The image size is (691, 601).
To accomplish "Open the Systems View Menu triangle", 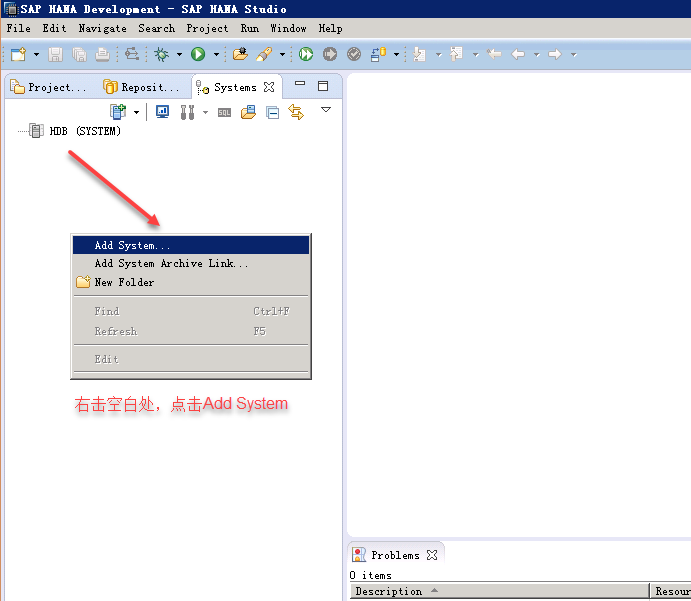I will pos(326,109).
